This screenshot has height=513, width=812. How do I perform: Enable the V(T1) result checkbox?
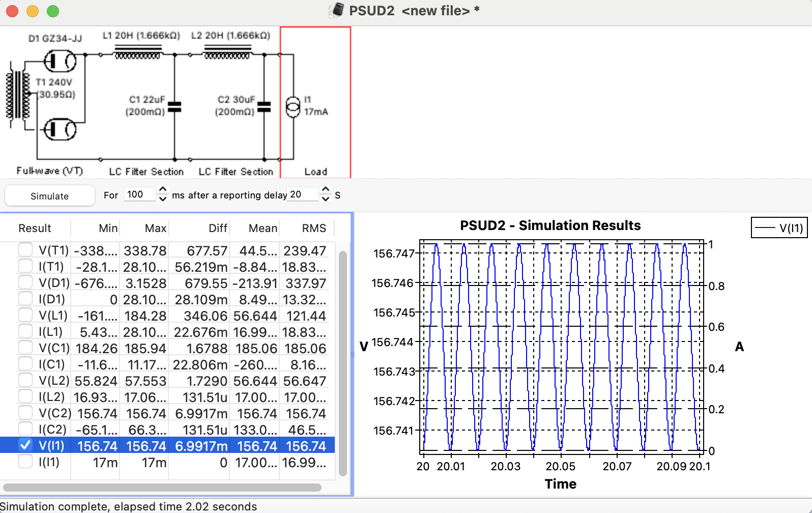(25, 250)
